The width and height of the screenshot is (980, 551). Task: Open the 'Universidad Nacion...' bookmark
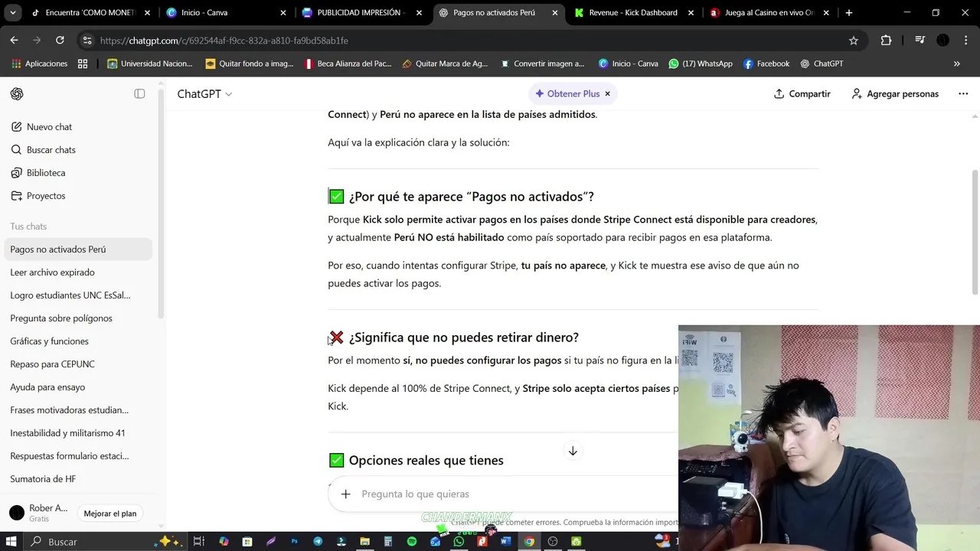150,64
